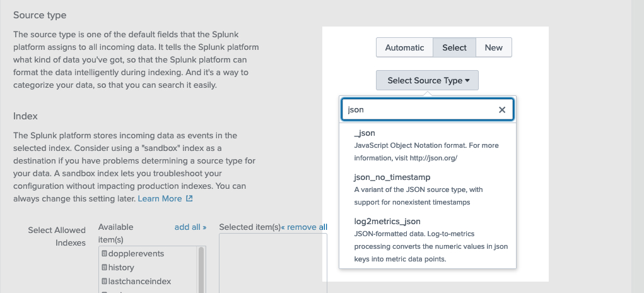
Task: Select dopplerevents in Available items
Action: click(x=136, y=254)
